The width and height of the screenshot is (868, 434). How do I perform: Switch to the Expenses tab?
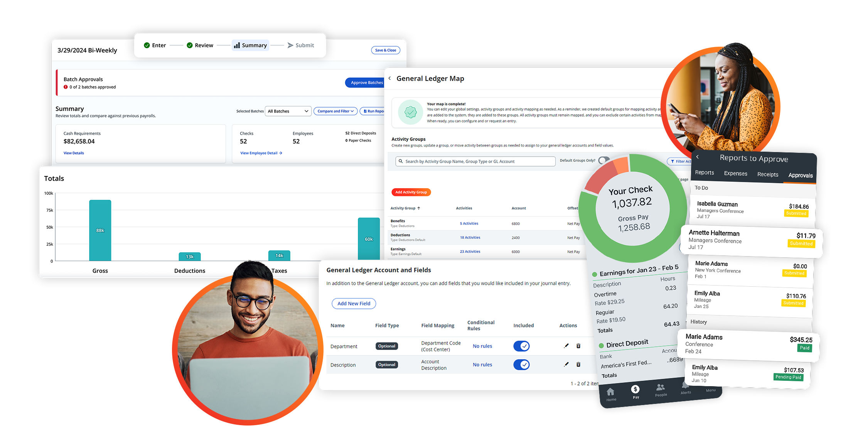pos(735,173)
